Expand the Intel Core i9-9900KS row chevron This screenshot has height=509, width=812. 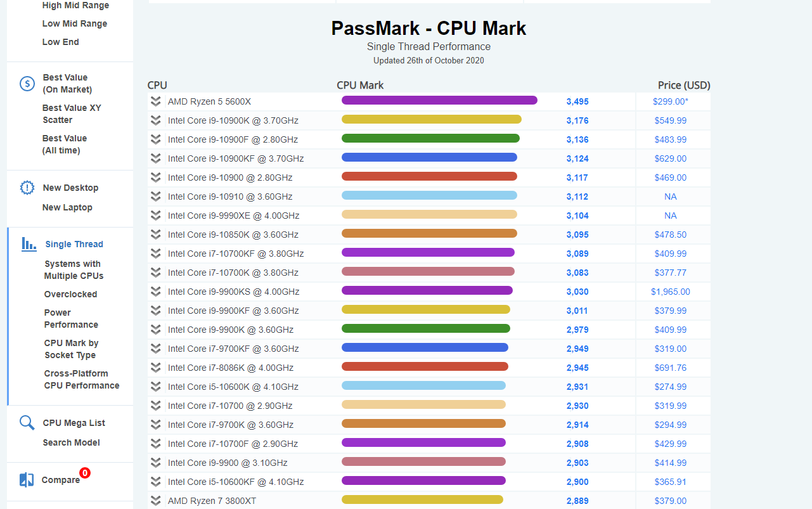pyautogui.click(x=156, y=292)
